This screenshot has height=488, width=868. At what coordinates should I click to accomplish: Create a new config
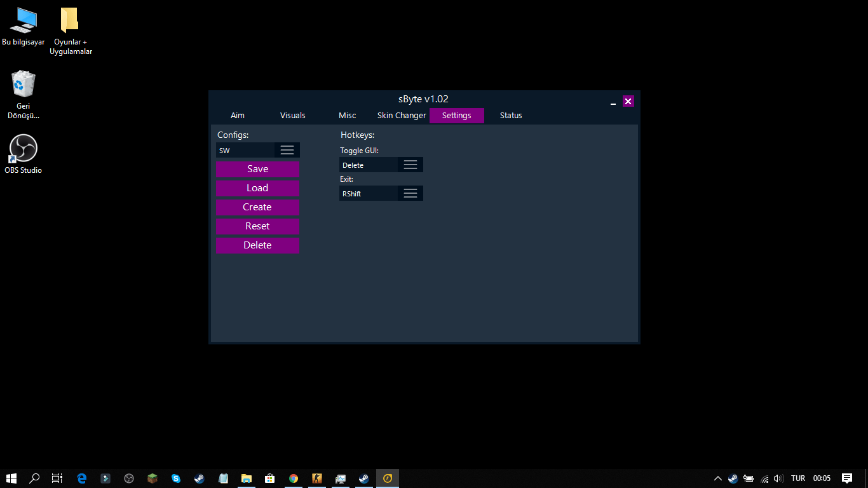point(257,207)
